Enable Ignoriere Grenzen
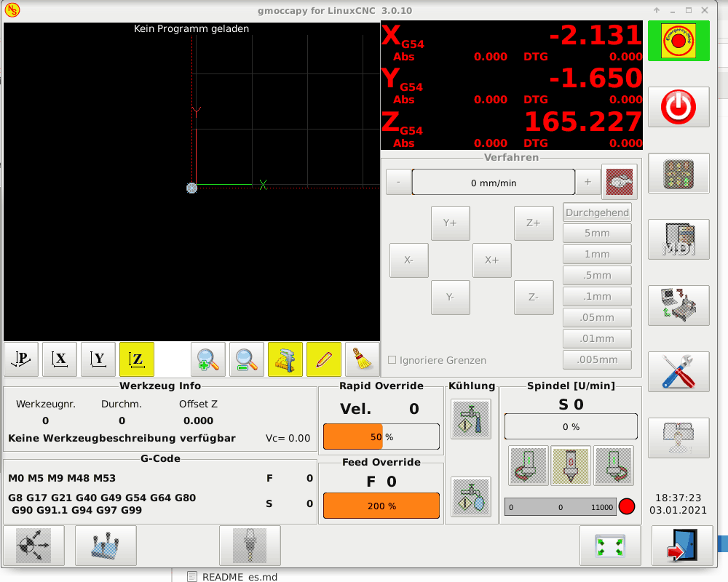The width and height of the screenshot is (728, 582). [392, 360]
